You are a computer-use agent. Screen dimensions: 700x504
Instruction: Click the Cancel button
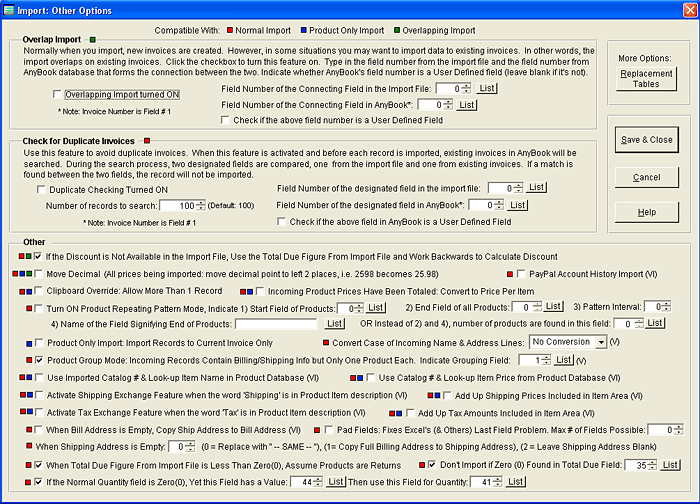(646, 176)
